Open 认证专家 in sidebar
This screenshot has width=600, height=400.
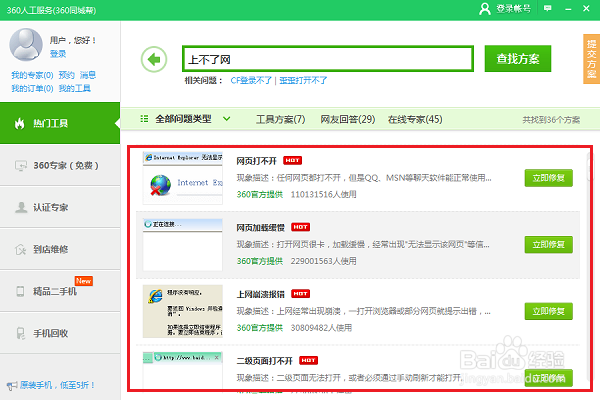pos(60,207)
